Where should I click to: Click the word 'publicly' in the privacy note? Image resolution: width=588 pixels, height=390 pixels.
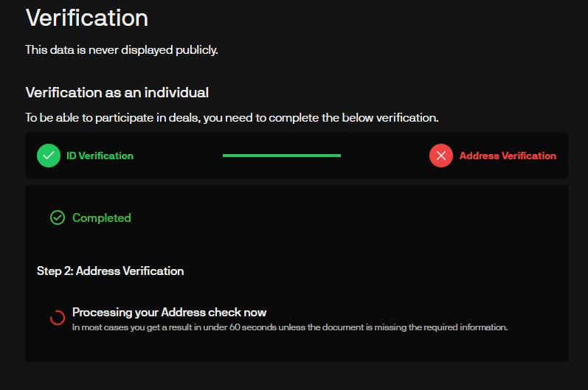pyautogui.click(x=196, y=50)
